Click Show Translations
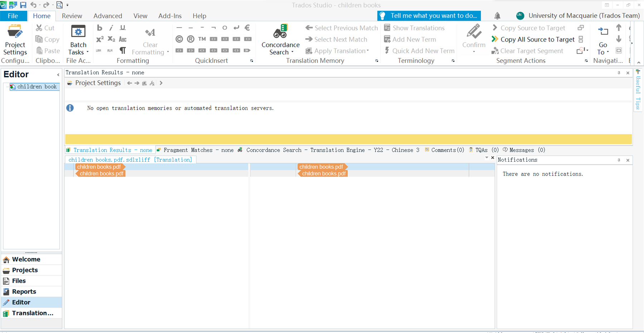The width and height of the screenshot is (644, 333). [x=414, y=28]
